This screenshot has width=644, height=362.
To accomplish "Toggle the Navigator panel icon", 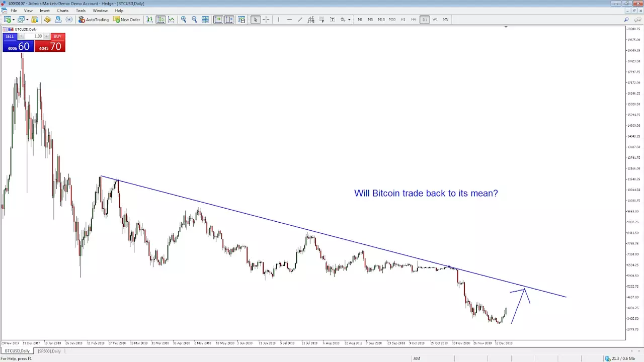I will coord(47,20).
